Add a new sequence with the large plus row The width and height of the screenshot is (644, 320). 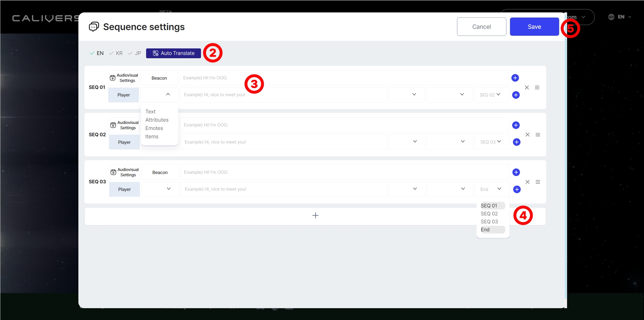pos(315,216)
